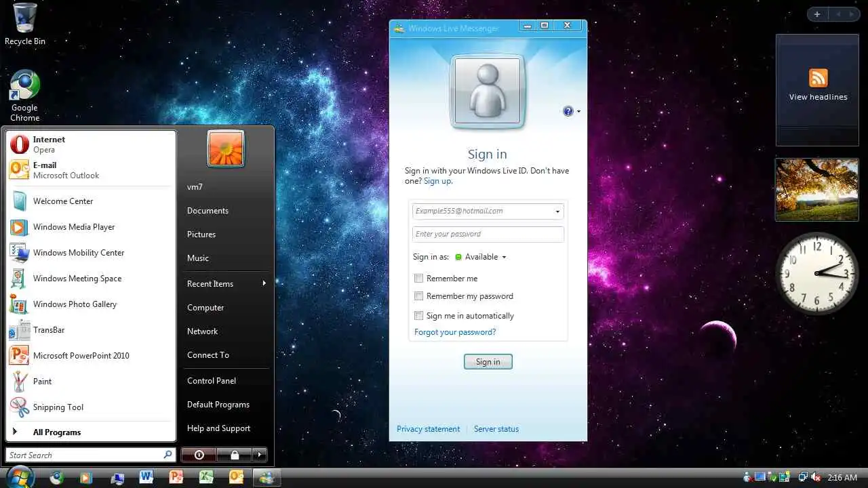Viewport: 868px width, 488px height.
Task: Click the Example555@hotmail.com email field
Action: (x=488, y=211)
